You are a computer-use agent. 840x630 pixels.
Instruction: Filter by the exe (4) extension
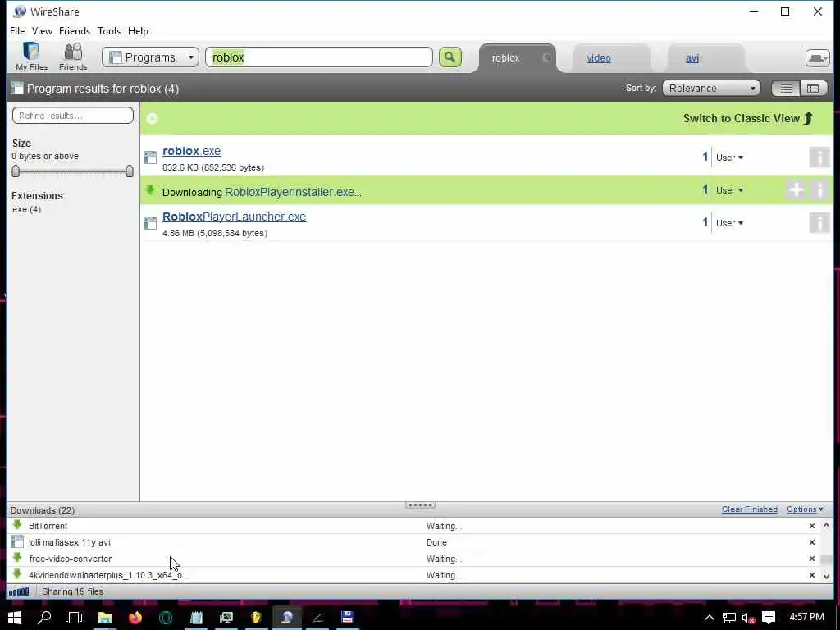click(27, 209)
